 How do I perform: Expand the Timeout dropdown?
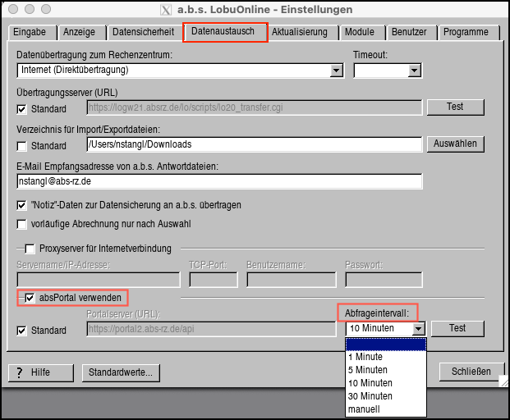[x=414, y=71]
